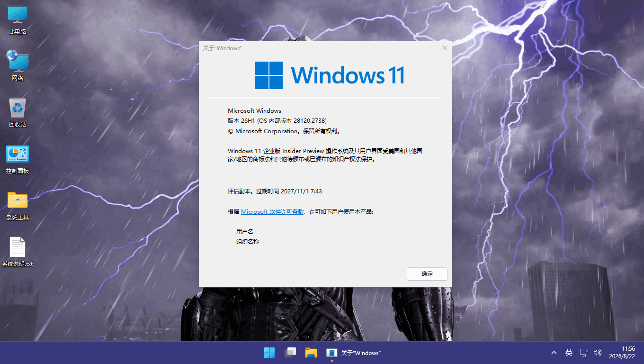This screenshot has height=364, width=644.
Task: Click the "评估副本。过期时间 2027/11/1 7:43" text
Action: tap(275, 191)
